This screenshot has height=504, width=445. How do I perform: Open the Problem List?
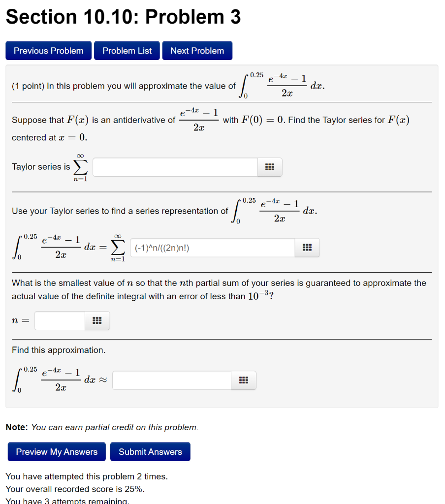(x=127, y=50)
